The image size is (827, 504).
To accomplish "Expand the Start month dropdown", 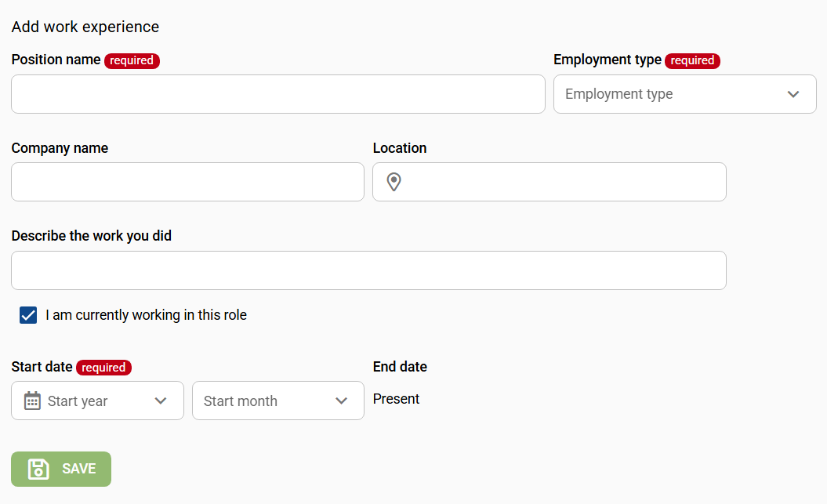I will pos(267,401).
